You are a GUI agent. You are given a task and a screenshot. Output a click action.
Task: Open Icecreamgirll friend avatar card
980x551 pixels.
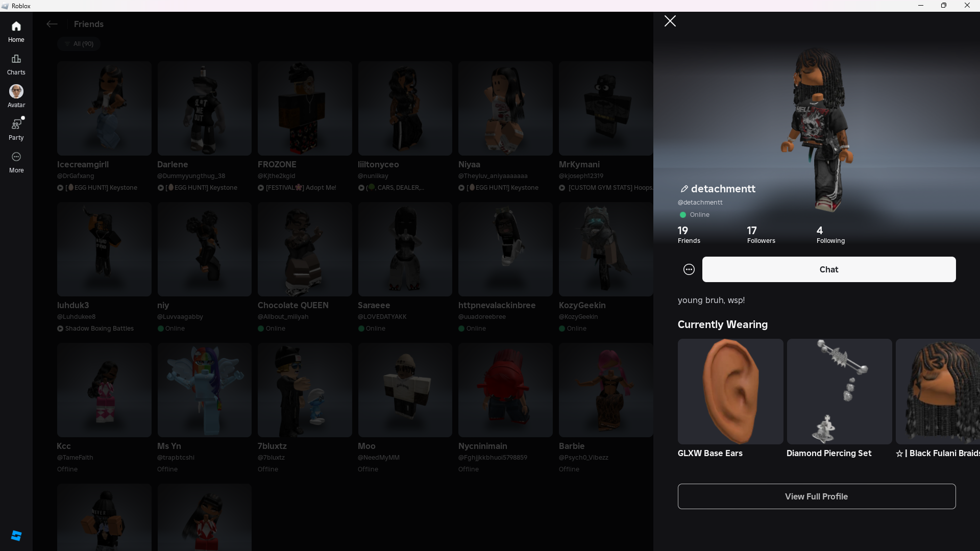(104, 108)
